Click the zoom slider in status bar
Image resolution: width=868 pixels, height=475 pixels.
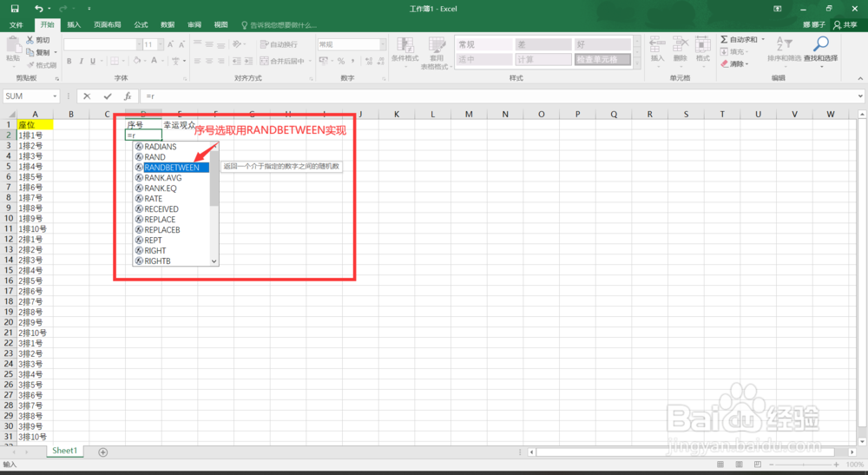tap(803, 465)
